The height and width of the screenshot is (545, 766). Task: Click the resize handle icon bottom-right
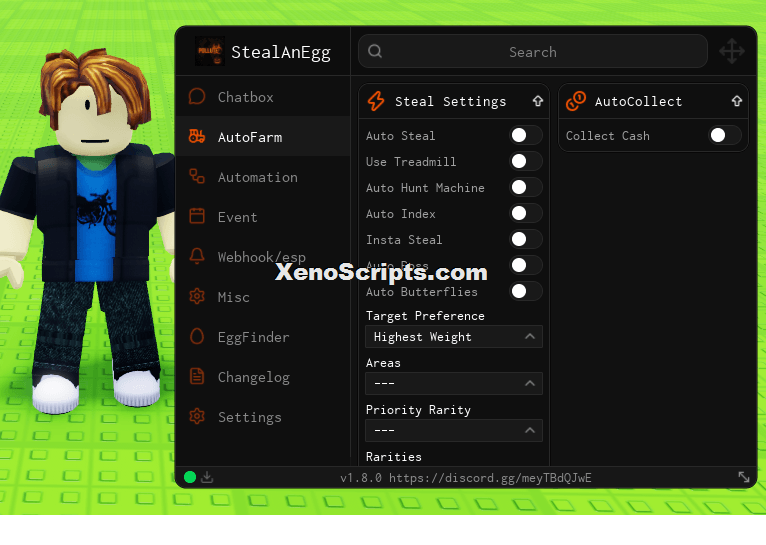744,477
